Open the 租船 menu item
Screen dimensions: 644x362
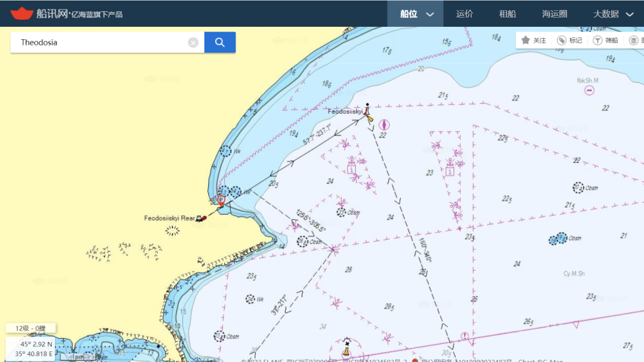click(507, 14)
